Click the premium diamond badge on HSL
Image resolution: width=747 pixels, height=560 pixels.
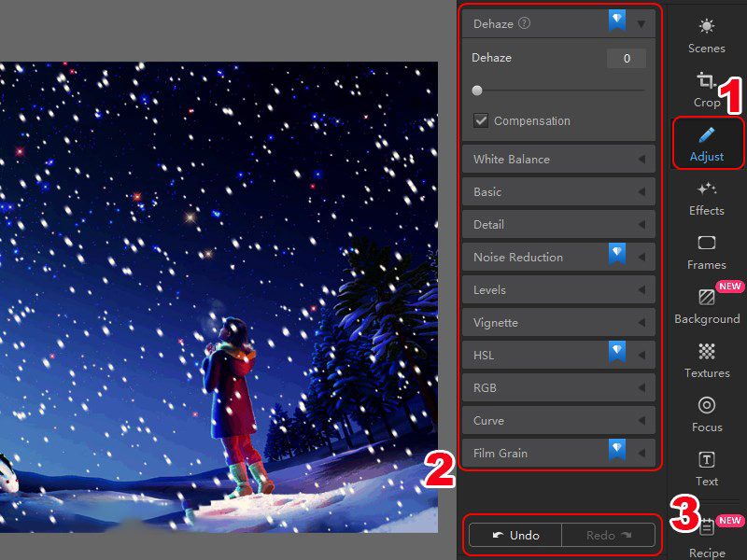pyautogui.click(x=617, y=352)
